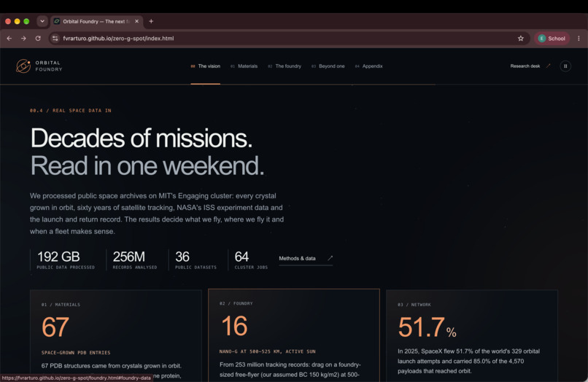Screen dimensions: 588x382
Task: Click the 36 public datasets statistic
Action: (x=196, y=260)
